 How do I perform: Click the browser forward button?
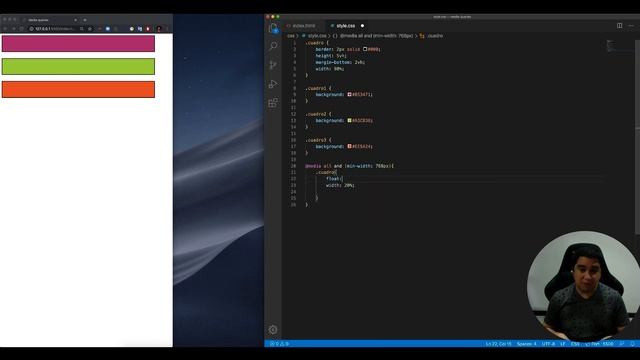[13, 29]
